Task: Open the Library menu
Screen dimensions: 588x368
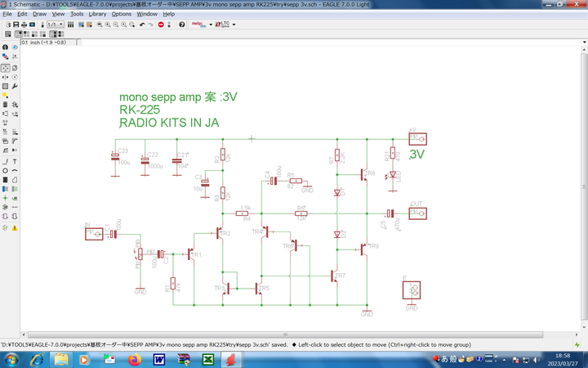Action: [97, 14]
